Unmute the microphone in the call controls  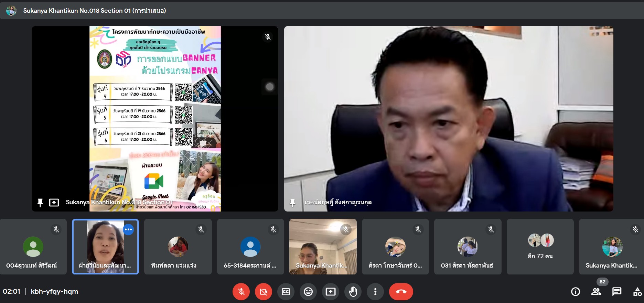241,292
